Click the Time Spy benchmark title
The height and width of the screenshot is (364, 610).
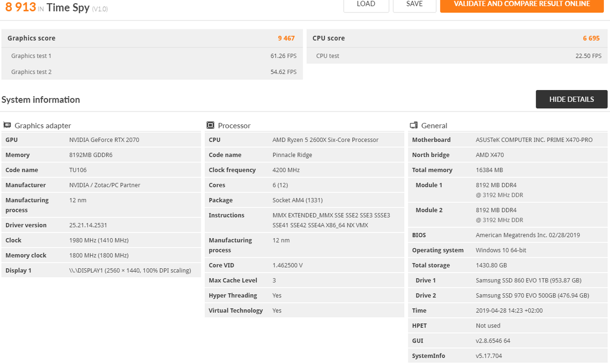pyautogui.click(x=68, y=7)
